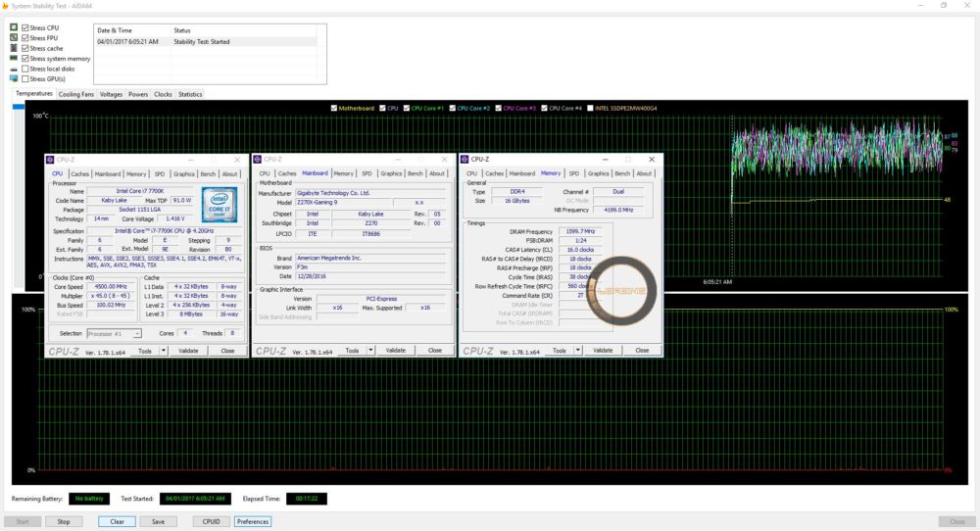Open the CPUID panel
Screen dimensions: 980x531
(x=212, y=521)
